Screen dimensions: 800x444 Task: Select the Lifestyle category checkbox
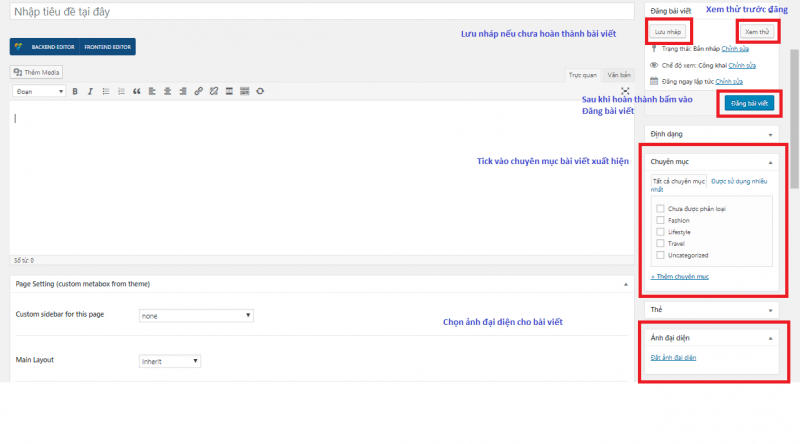[660, 231]
